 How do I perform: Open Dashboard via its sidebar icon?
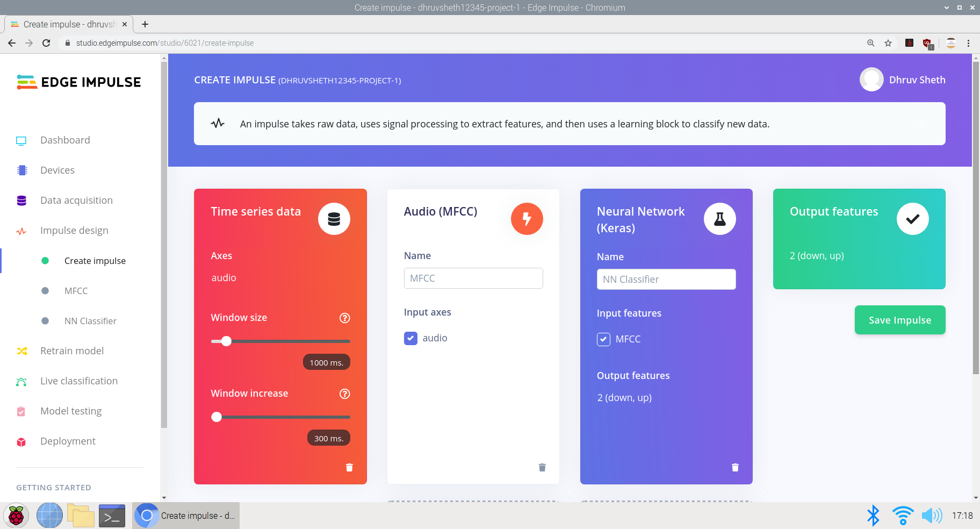click(21, 140)
